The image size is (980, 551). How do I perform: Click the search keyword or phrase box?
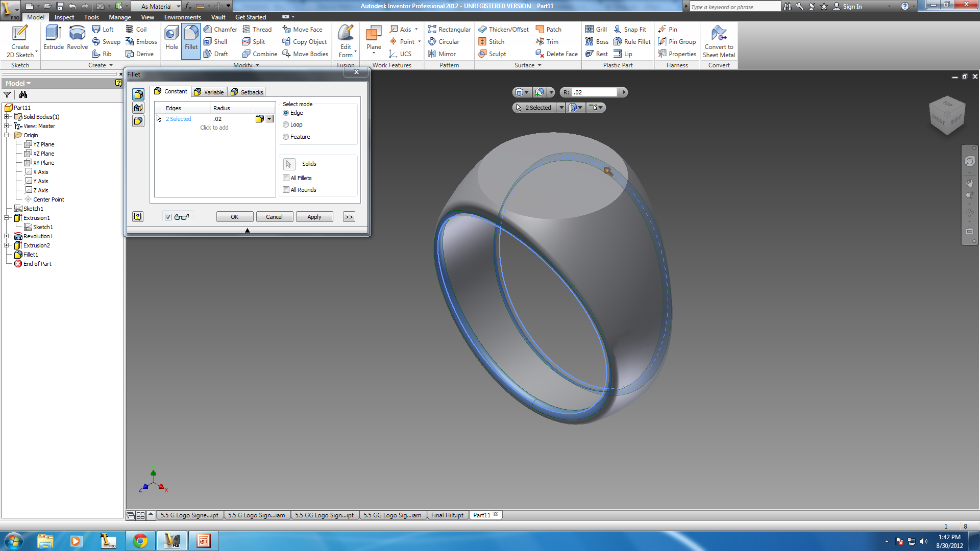pos(734,7)
